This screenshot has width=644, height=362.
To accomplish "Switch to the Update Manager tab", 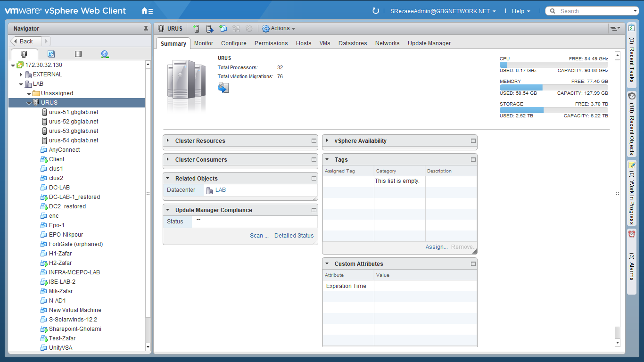I will pos(429,43).
